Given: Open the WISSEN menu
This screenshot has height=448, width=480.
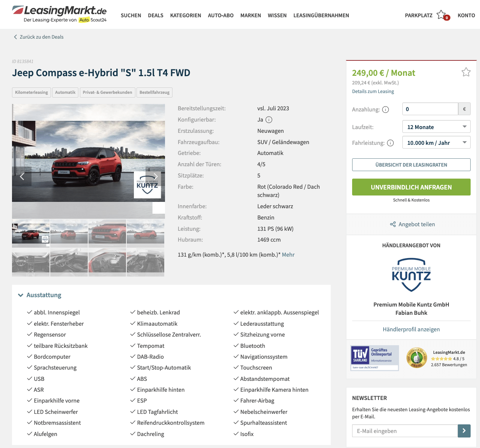Looking at the screenshot, I should tap(277, 15).
